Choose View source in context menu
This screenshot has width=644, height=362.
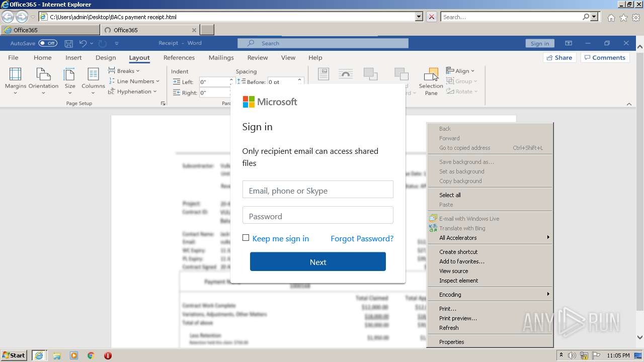point(490,271)
